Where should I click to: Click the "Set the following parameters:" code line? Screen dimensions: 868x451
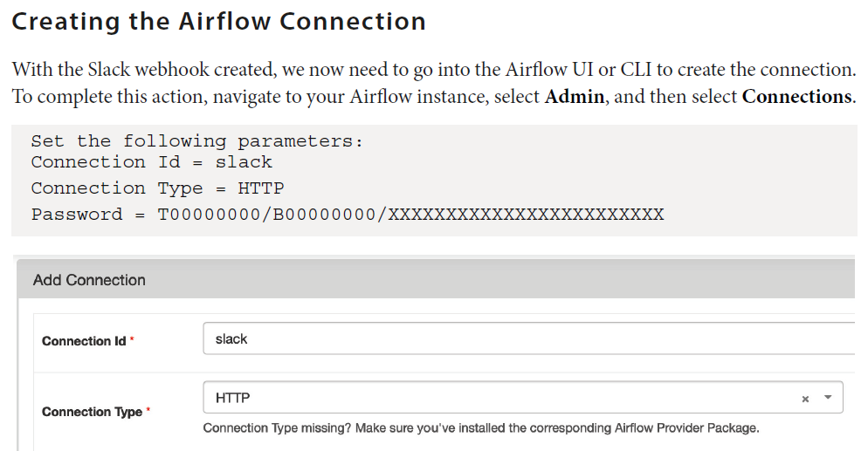pyautogui.click(x=196, y=140)
